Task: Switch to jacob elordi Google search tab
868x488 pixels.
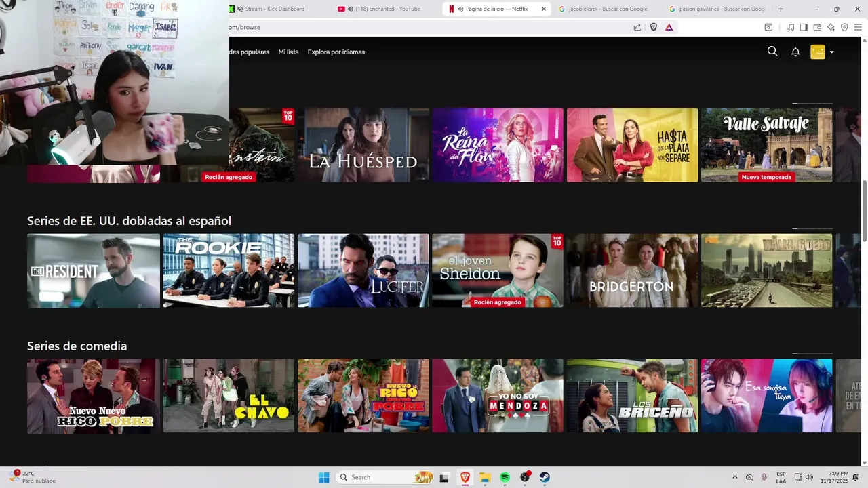Action: coord(608,9)
